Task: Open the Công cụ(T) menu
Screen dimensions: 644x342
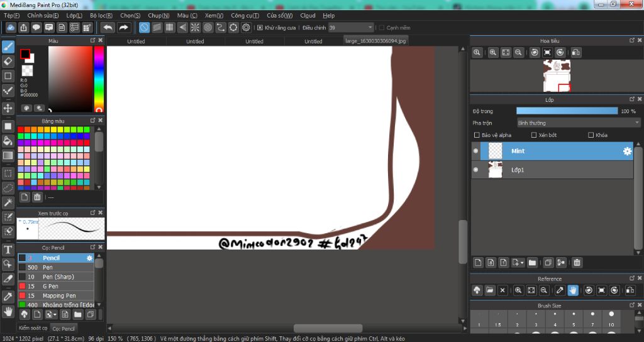Action: (x=245, y=16)
